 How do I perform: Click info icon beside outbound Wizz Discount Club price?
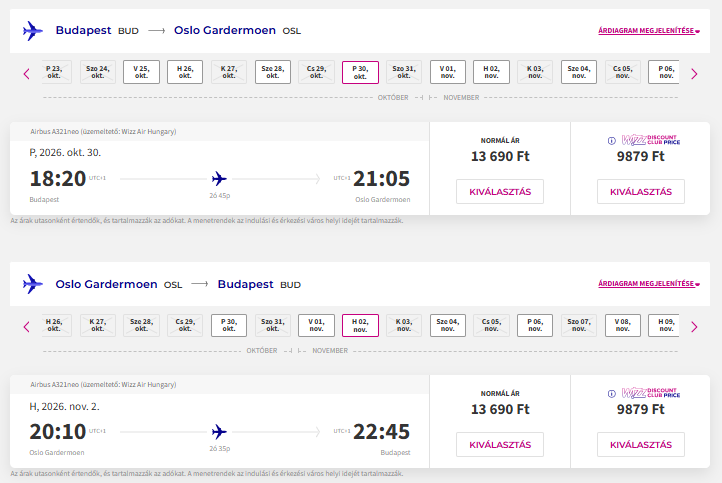pos(611,141)
